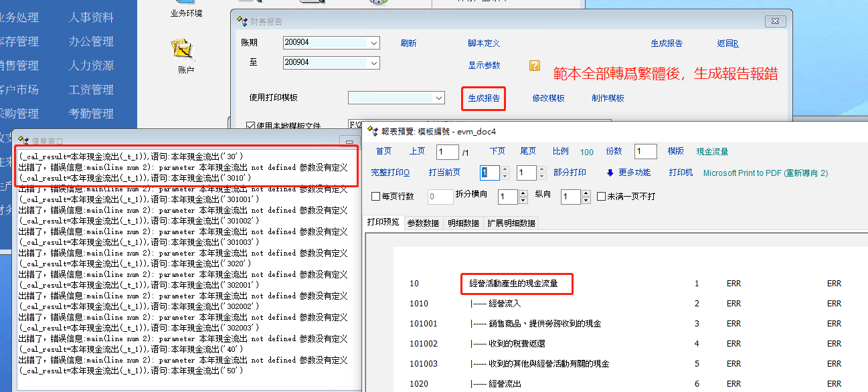Open the 至 end period dropdown
Image resolution: width=868 pixels, height=392 pixels.
(x=373, y=62)
